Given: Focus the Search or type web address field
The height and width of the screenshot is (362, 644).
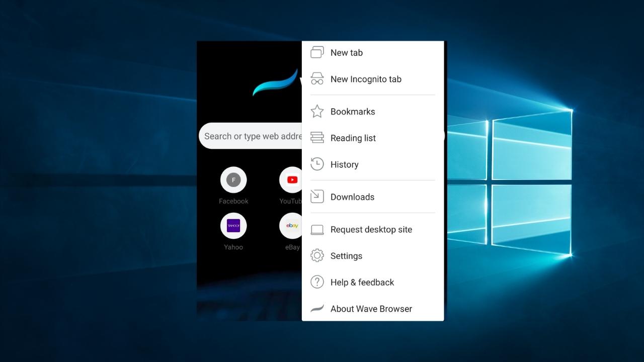Looking at the screenshot, I should pyautogui.click(x=251, y=136).
